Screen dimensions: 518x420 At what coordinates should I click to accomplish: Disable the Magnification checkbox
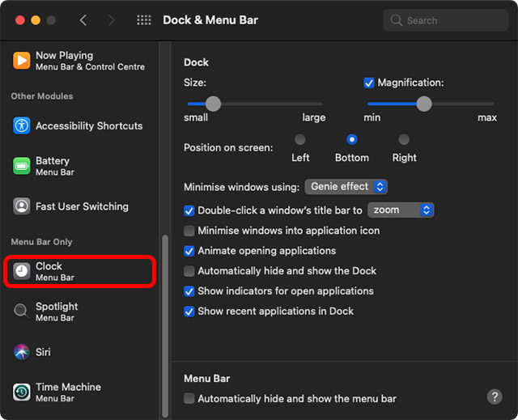coord(369,83)
